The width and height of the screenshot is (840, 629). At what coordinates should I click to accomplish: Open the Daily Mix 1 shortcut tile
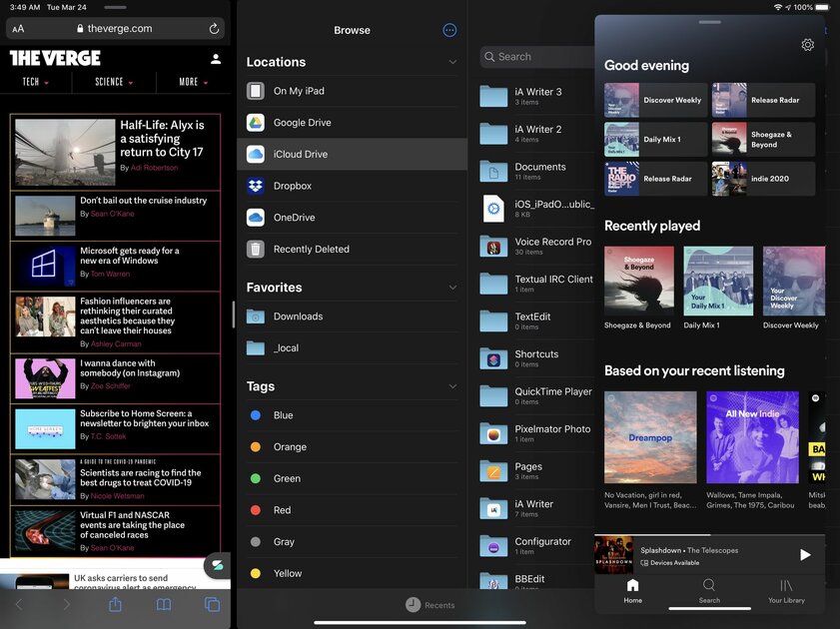[x=655, y=139]
